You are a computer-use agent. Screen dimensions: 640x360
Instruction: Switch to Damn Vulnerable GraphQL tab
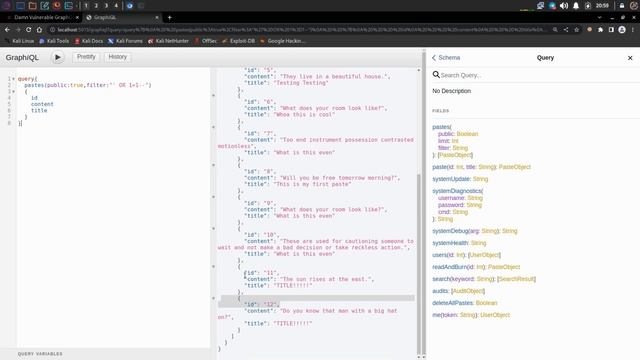41,18
